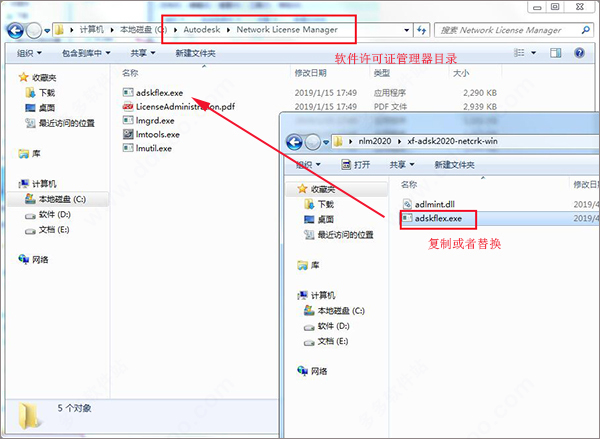The width and height of the screenshot is (600, 439).
Task: Sort by the 修改日期 column header
Action: pyautogui.click(x=310, y=73)
